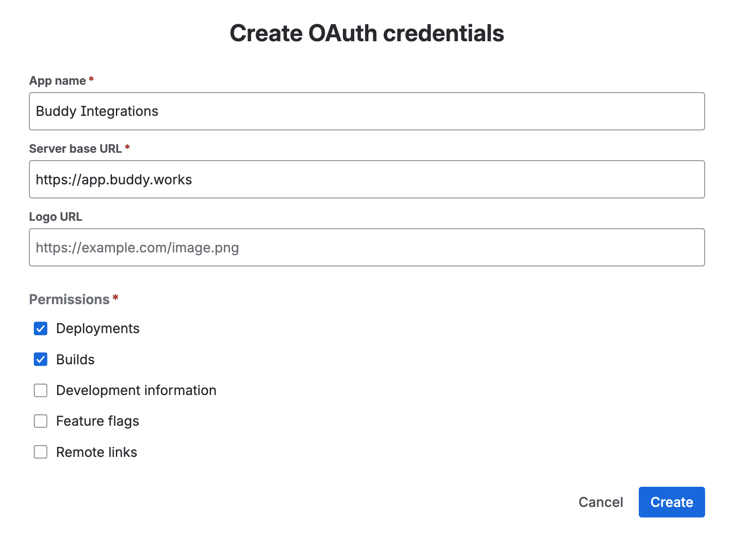Click the Logo URL label
756x546 pixels.
point(55,216)
